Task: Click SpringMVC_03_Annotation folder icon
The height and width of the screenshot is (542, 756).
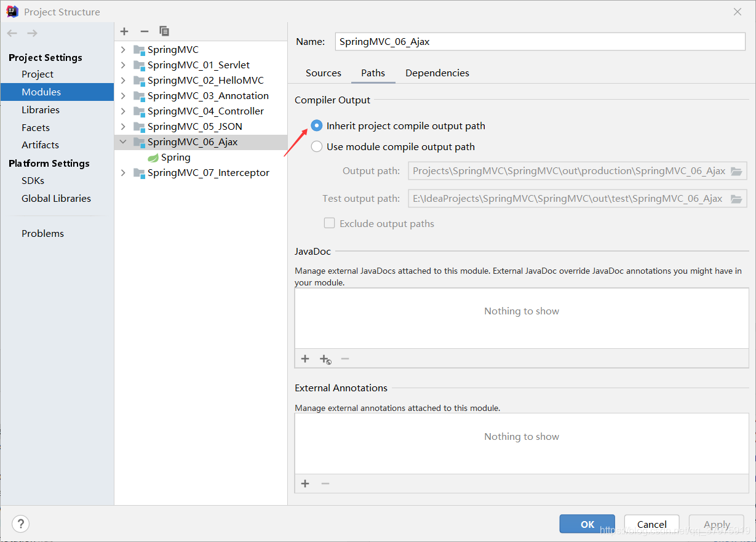Action: point(139,96)
